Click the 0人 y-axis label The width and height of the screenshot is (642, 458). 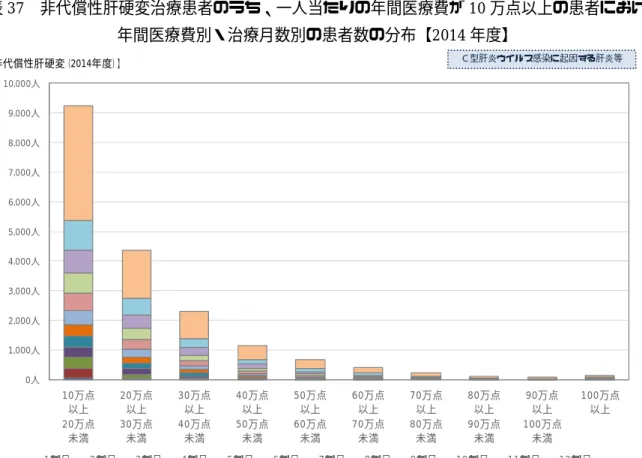[32, 380]
